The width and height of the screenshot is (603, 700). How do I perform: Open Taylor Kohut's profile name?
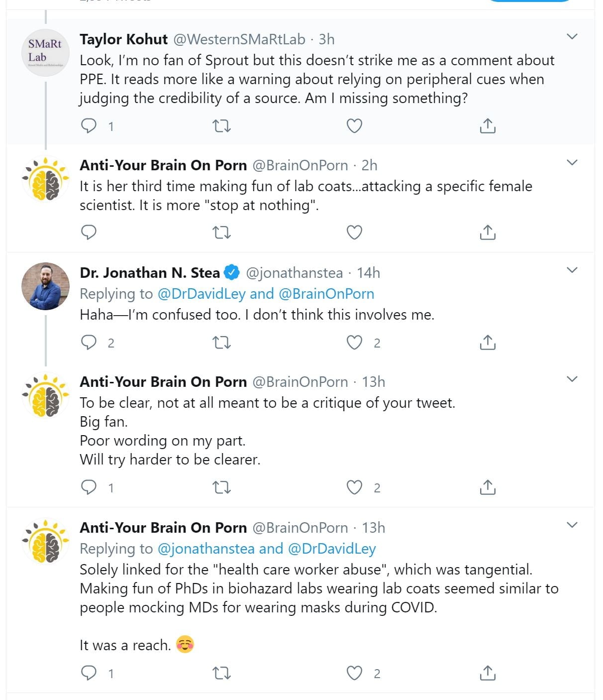(123, 39)
